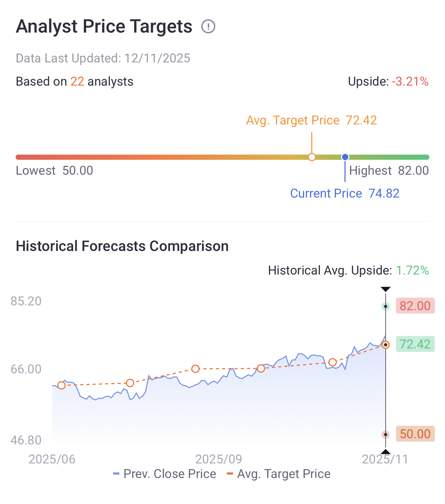Click the orange Avg. Target Price marker on gradient bar
Viewport: 445px width, 504px height.
click(312, 157)
